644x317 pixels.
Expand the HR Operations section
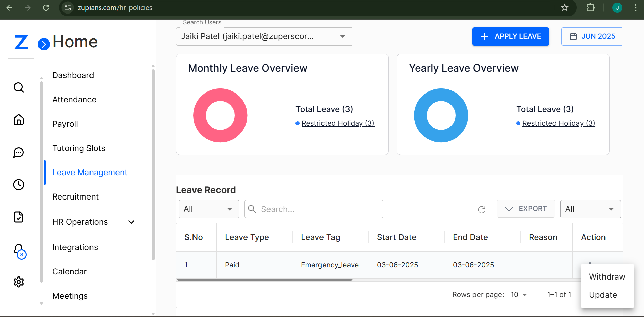coord(131,222)
